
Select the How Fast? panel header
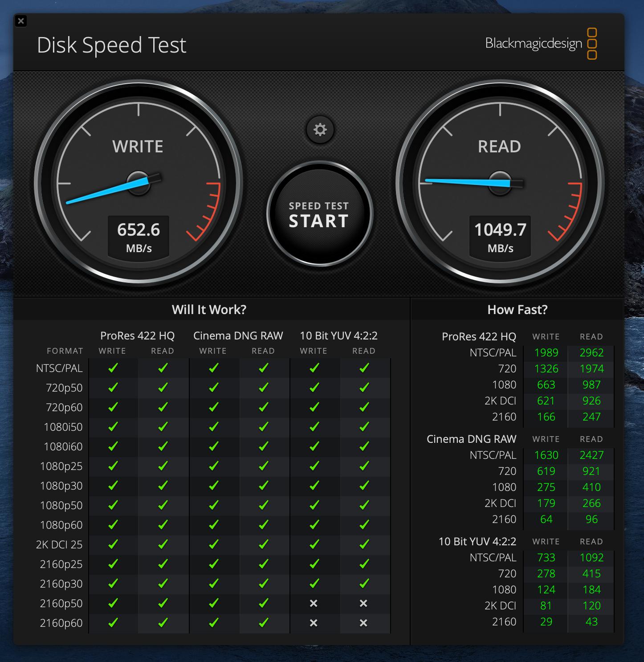pyautogui.click(x=517, y=310)
